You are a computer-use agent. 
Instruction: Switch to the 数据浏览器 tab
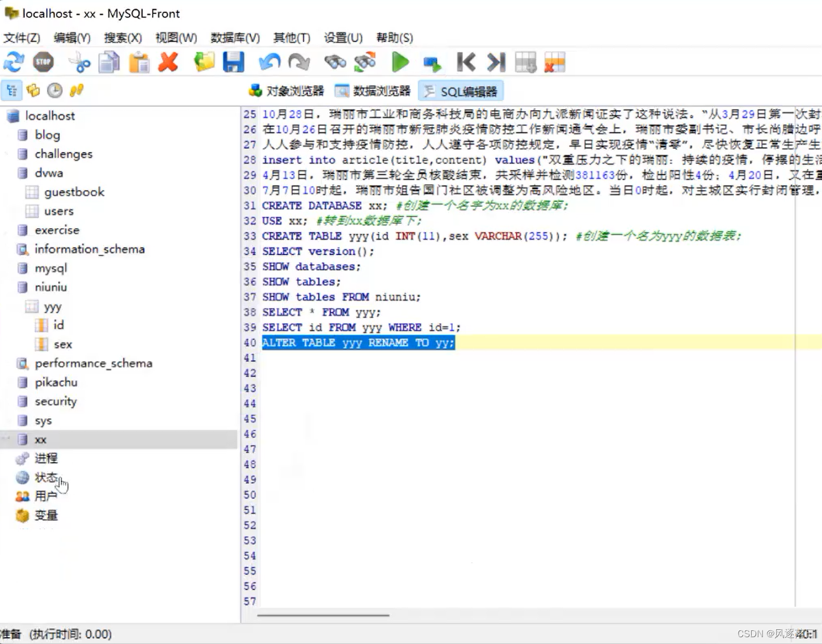click(x=373, y=91)
